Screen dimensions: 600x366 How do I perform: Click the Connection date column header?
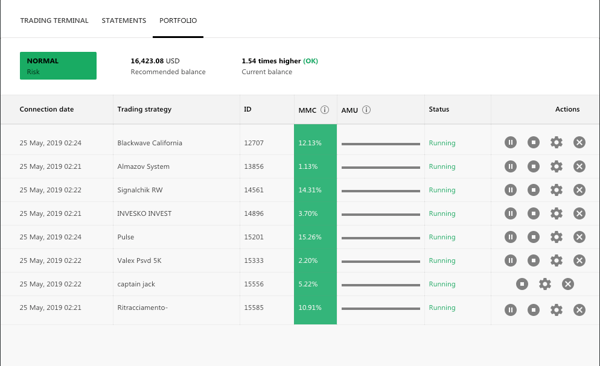(47, 109)
